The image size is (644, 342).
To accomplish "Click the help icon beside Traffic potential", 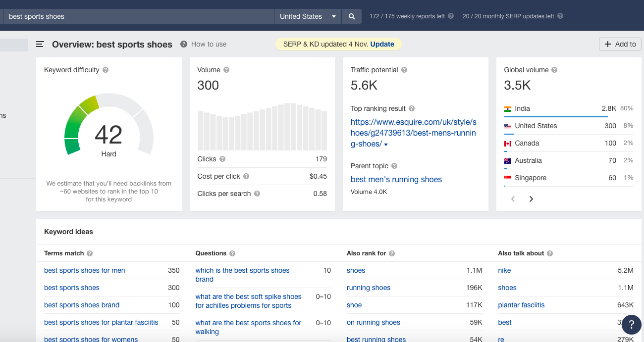I will point(404,70).
